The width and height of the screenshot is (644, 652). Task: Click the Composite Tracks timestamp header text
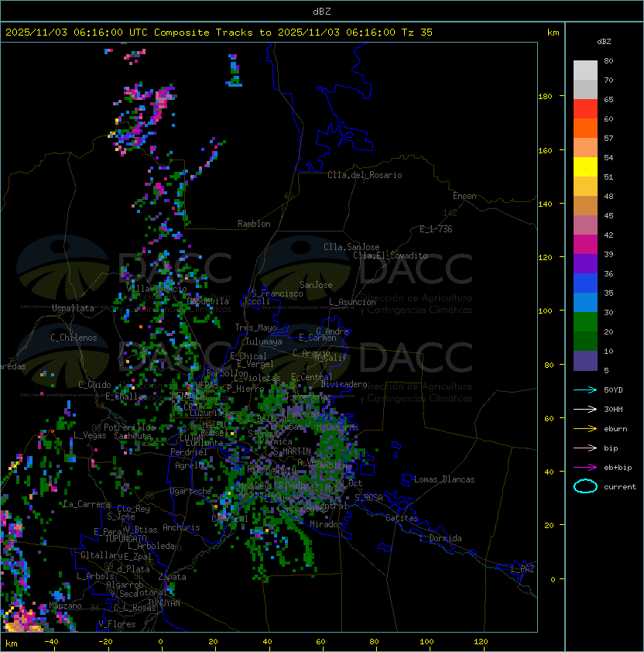coord(219,33)
